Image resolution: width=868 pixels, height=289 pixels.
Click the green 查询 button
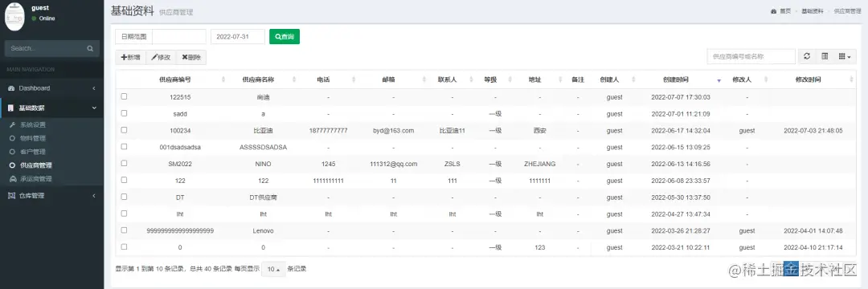pyautogui.click(x=285, y=36)
